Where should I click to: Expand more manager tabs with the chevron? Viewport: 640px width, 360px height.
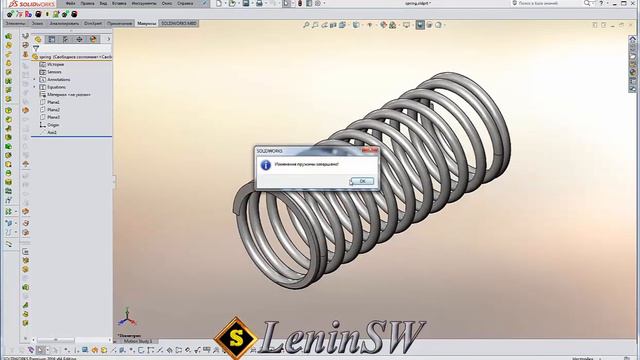pyautogui.click(x=108, y=39)
